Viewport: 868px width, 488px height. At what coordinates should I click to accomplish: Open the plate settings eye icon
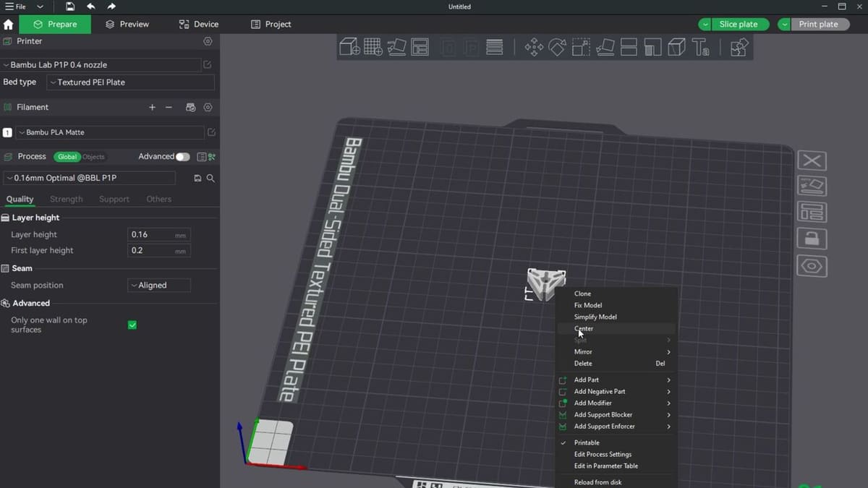pyautogui.click(x=812, y=265)
